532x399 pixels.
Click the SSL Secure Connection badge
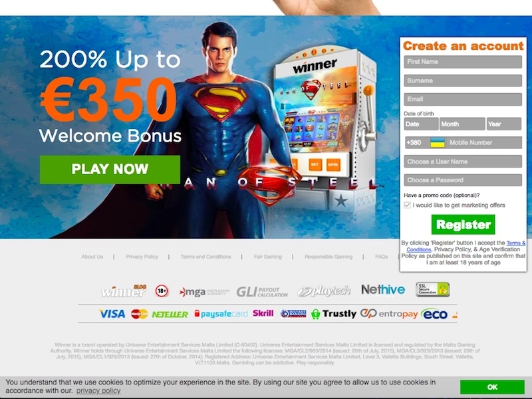pyautogui.click(x=433, y=289)
